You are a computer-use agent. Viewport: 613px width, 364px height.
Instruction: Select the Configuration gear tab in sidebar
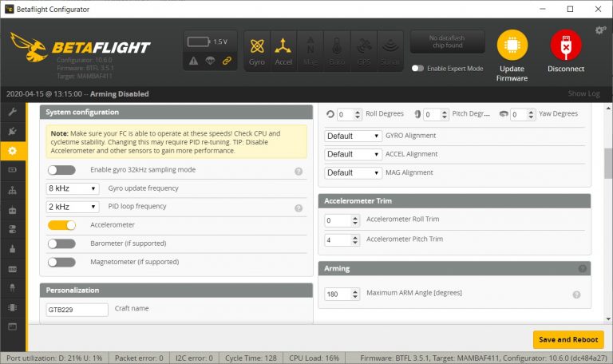pyautogui.click(x=13, y=151)
